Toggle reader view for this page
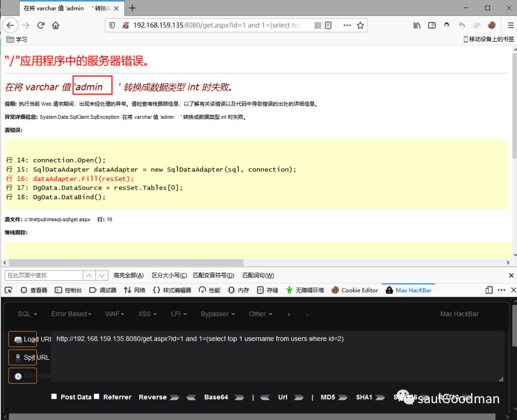Screen dimensions: 517x420 click(328, 25)
